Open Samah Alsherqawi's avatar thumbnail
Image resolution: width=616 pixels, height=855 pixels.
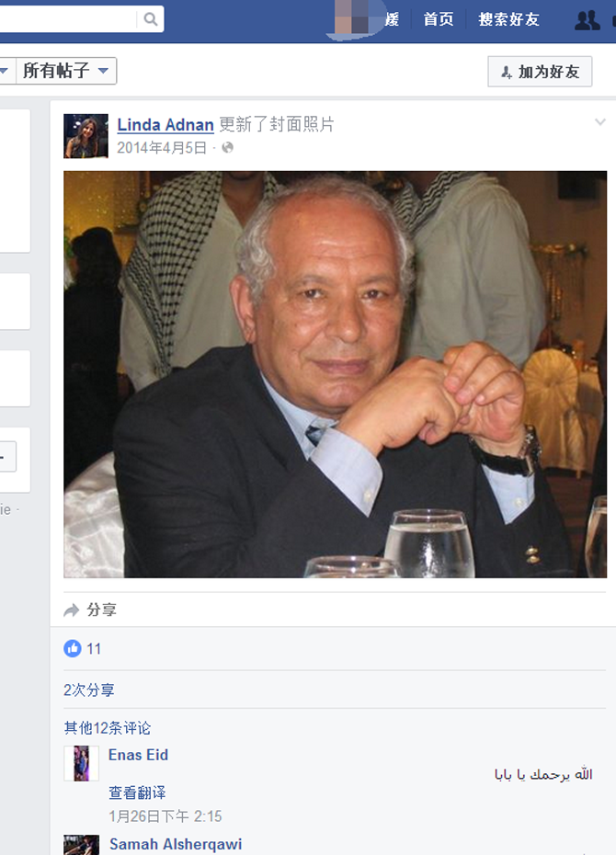81,845
